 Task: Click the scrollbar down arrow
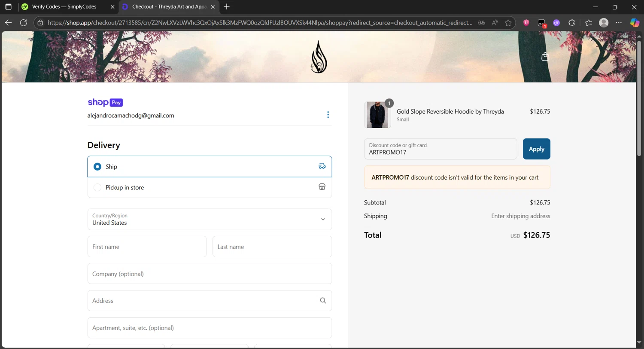coord(639,343)
